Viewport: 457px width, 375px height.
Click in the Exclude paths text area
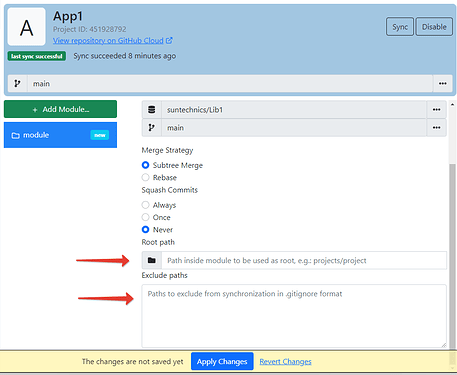tap(294, 316)
